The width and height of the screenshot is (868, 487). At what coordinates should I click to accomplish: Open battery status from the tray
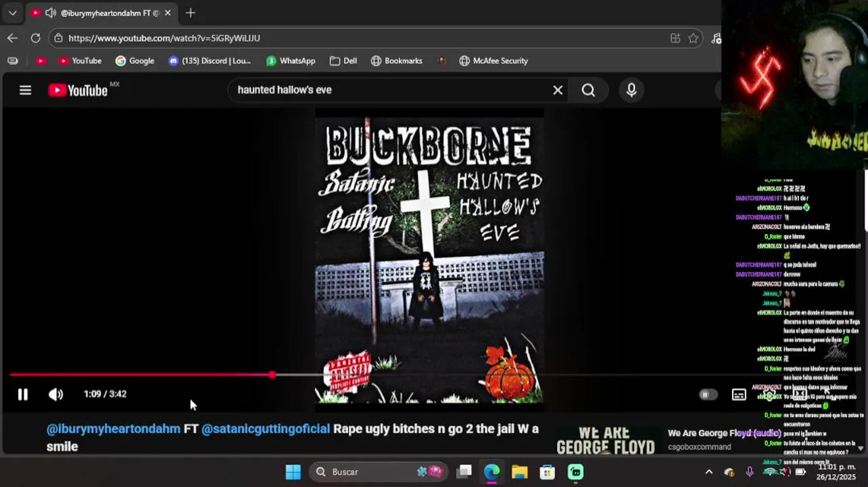(x=800, y=471)
